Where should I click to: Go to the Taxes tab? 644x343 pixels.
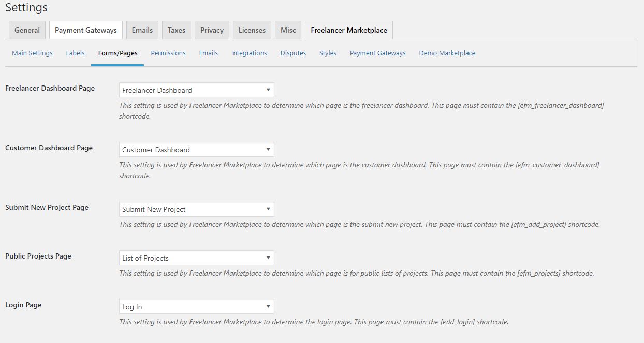(177, 30)
